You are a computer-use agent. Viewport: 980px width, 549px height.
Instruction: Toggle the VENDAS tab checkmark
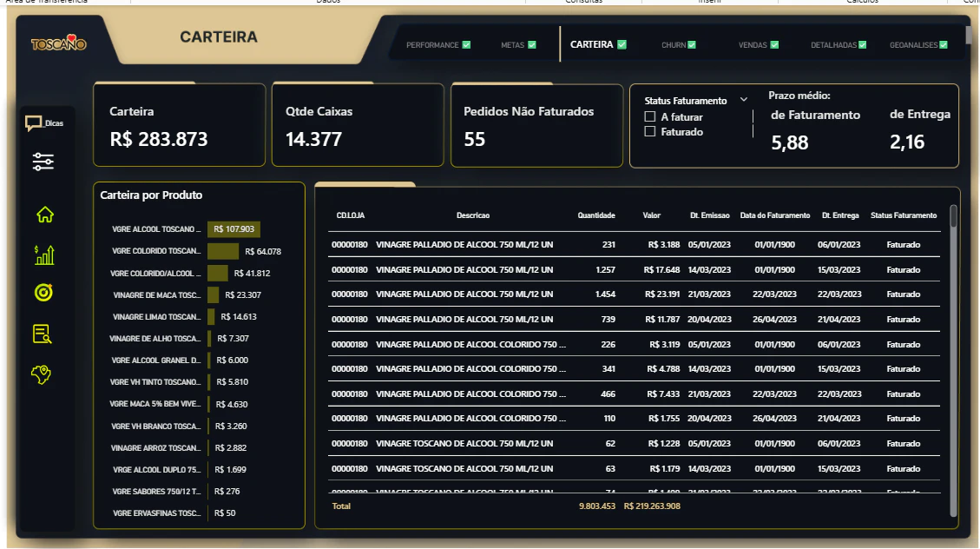click(774, 45)
